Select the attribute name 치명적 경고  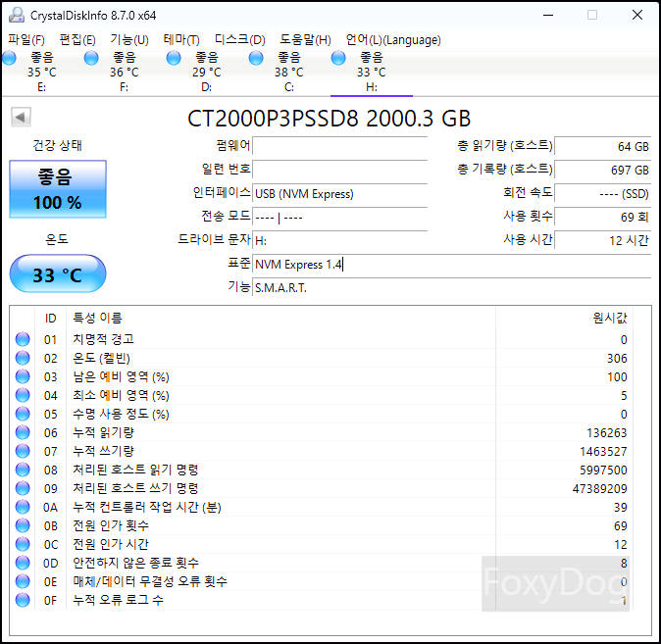(103, 339)
